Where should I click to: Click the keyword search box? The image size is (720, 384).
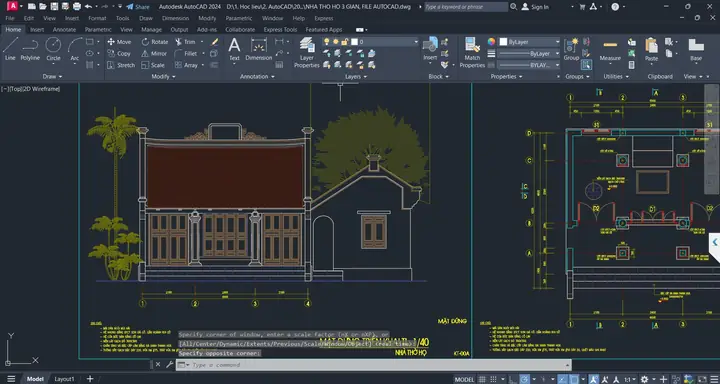(466, 7)
